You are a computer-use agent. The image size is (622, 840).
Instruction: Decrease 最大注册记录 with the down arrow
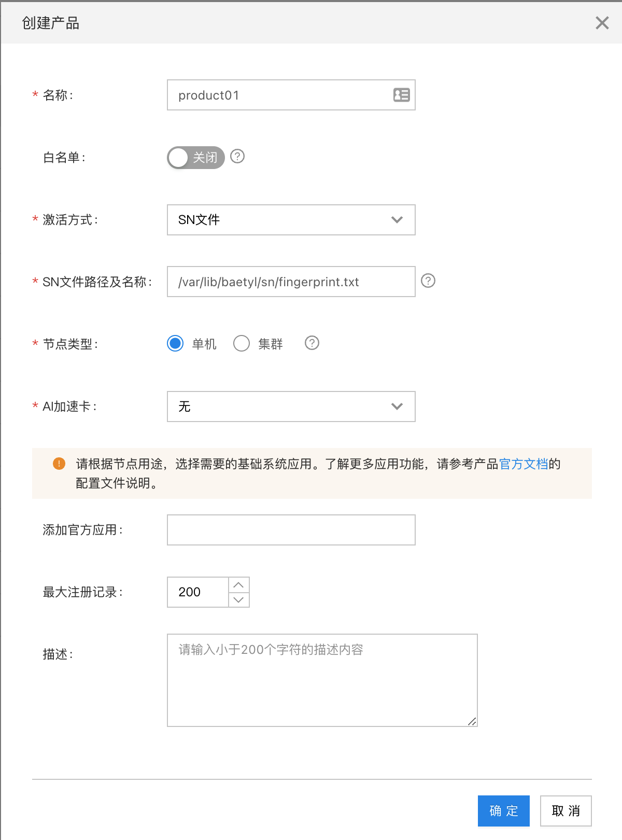point(239,599)
